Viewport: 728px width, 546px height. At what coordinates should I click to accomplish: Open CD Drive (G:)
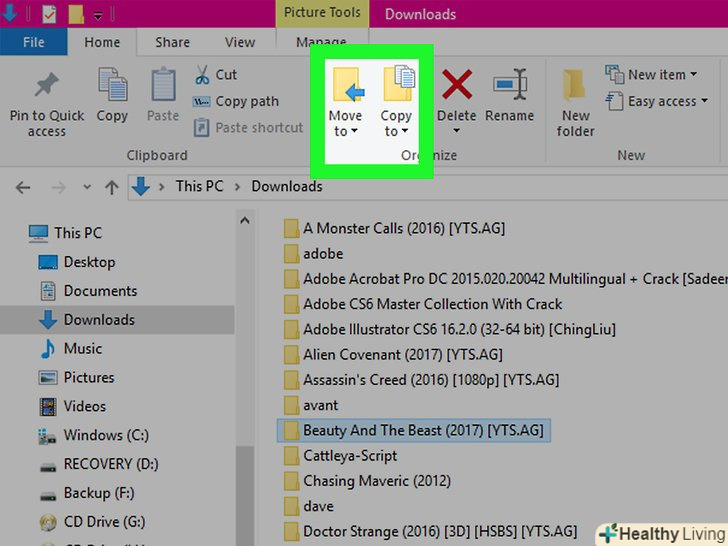click(92, 522)
